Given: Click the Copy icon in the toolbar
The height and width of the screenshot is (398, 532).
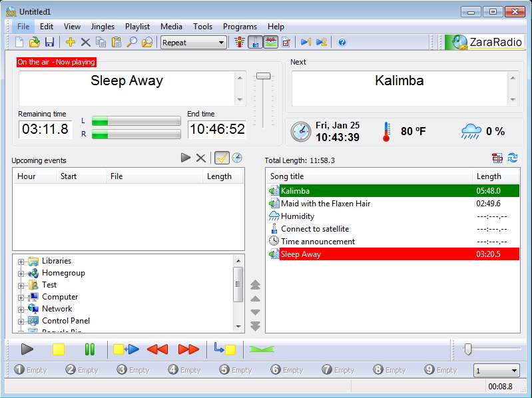Looking at the screenshot, I should coord(101,43).
